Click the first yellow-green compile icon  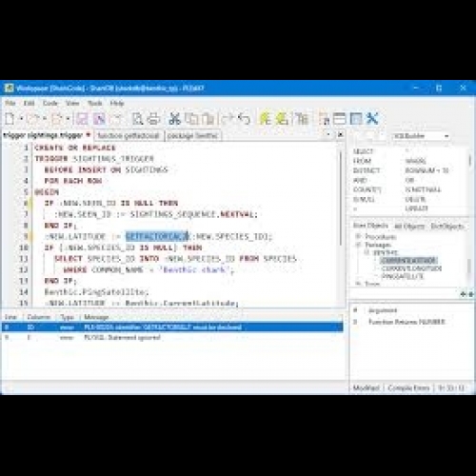(x=265, y=119)
